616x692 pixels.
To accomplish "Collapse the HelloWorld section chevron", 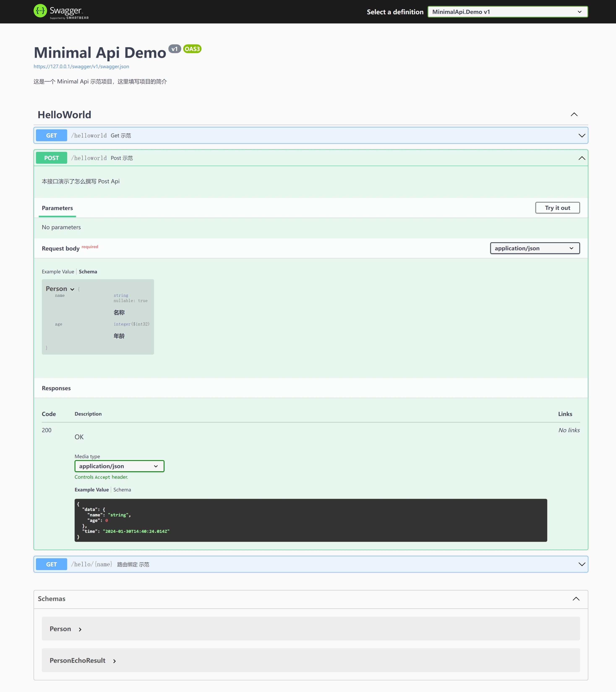I will [x=574, y=114].
